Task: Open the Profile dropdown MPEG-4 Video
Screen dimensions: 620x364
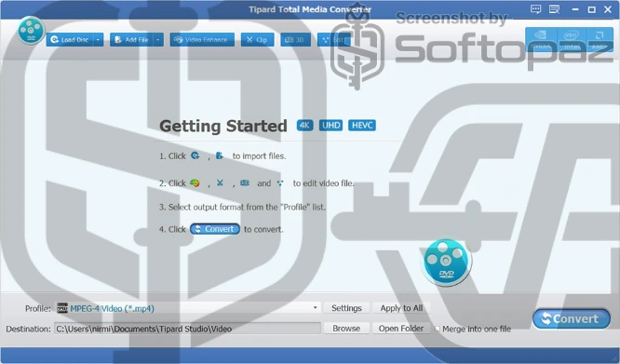Action: coord(187,308)
